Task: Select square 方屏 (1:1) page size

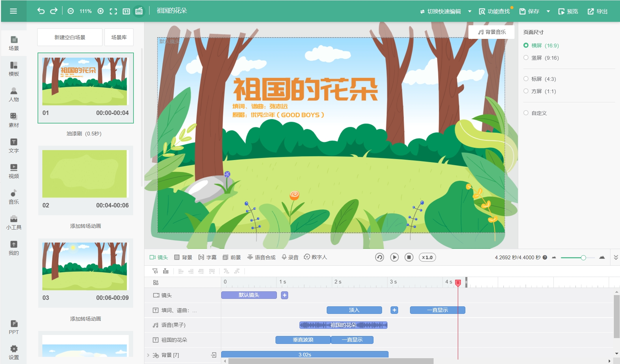Action: 540,91
